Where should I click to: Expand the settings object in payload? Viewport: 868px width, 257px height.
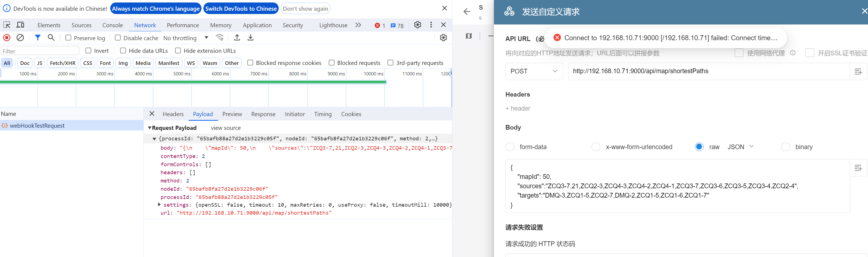[x=159, y=205]
